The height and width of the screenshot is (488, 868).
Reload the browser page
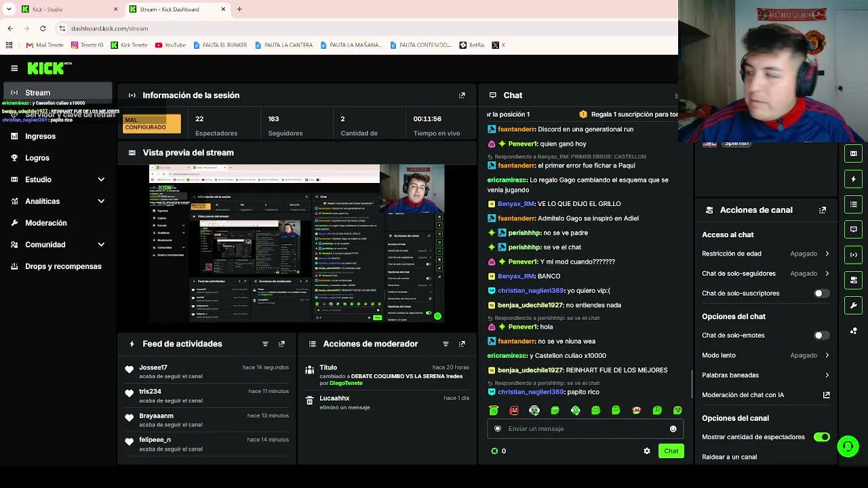43,28
